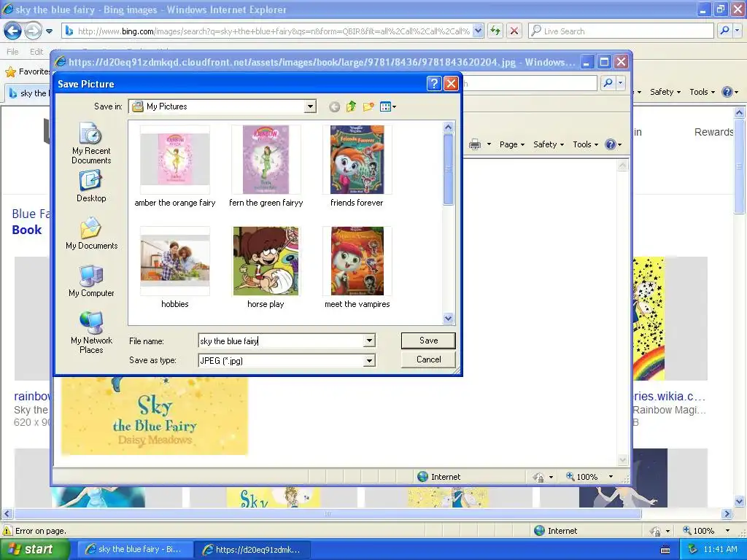Click horizontal scrollbar of Bing page
The image size is (747, 560).
328,514
